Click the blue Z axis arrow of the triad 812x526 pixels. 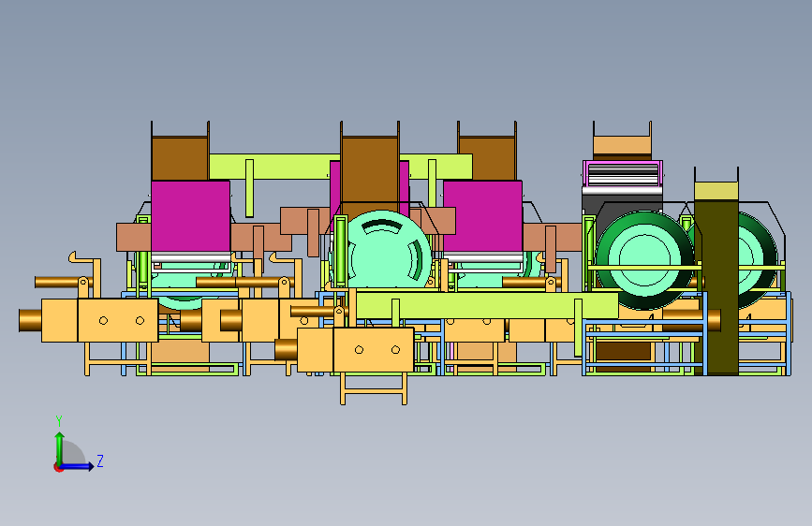tap(78, 466)
